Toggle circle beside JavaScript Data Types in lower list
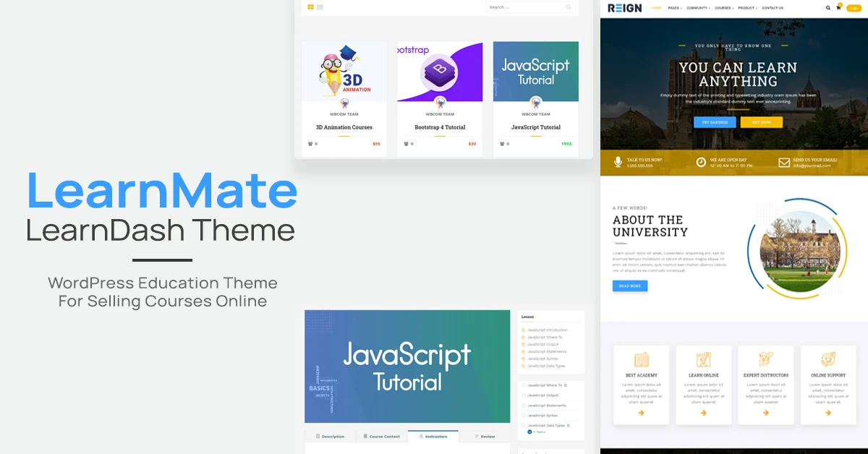This screenshot has width=868, height=454. (523, 426)
